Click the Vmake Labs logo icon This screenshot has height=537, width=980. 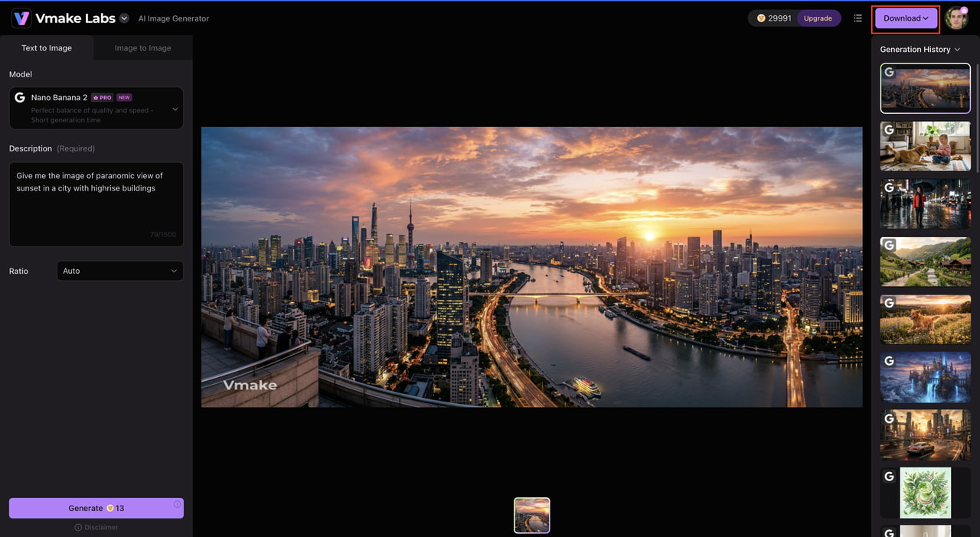point(21,18)
